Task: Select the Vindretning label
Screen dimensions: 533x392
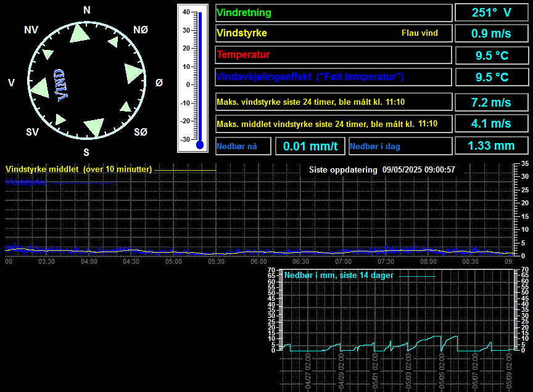Action: point(244,12)
